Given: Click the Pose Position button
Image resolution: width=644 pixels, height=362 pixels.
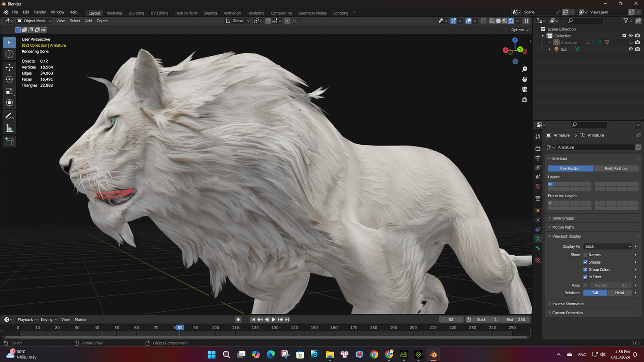Looking at the screenshot, I should (x=570, y=169).
